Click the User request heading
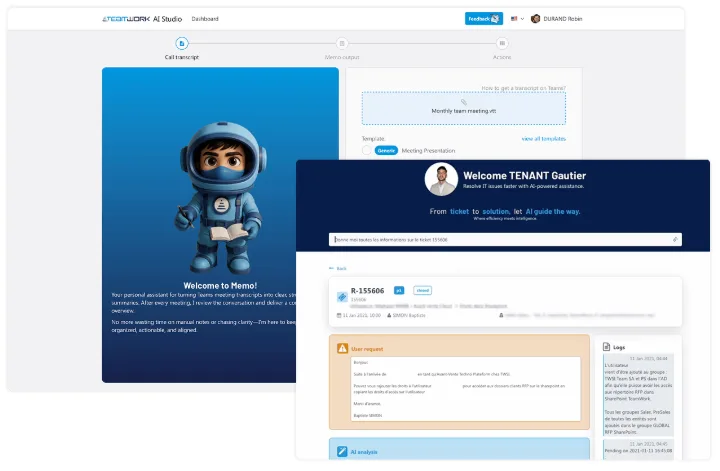Viewport: 720px width, 471px height. tap(367, 349)
